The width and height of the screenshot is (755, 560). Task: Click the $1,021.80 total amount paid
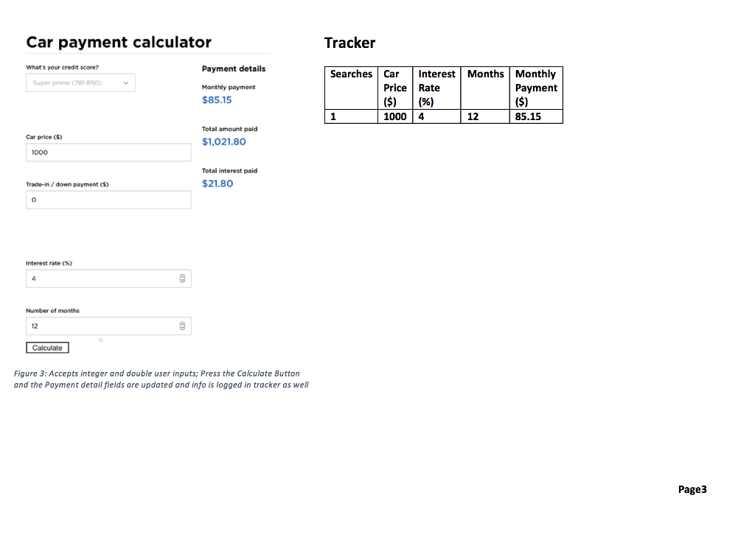pyautogui.click(x=223, y=141)
